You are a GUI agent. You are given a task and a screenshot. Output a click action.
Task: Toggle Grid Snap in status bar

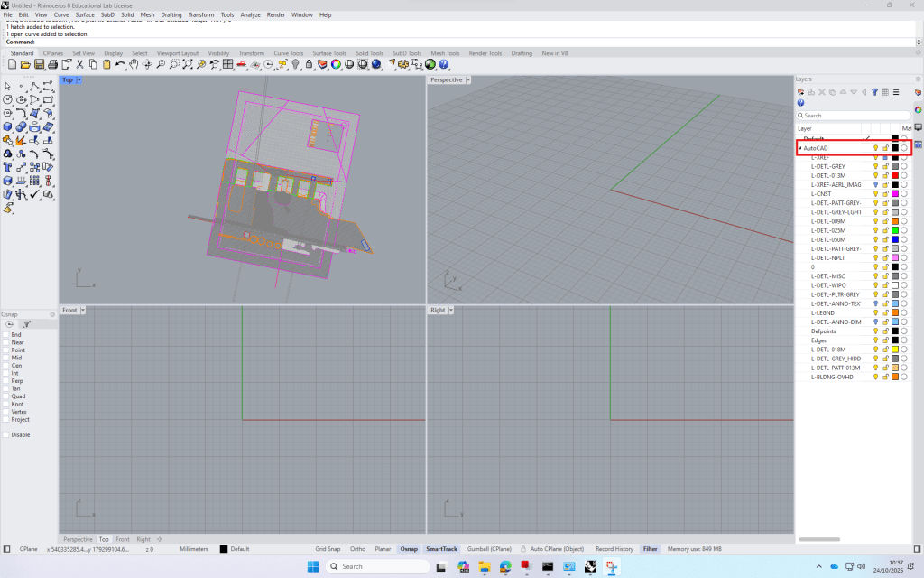pos(328,549)
